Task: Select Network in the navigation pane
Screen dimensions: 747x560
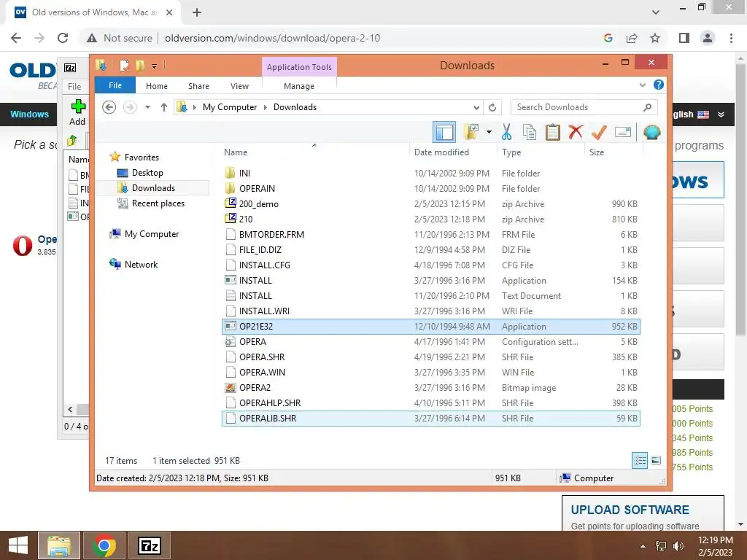Action: point(141,264)
